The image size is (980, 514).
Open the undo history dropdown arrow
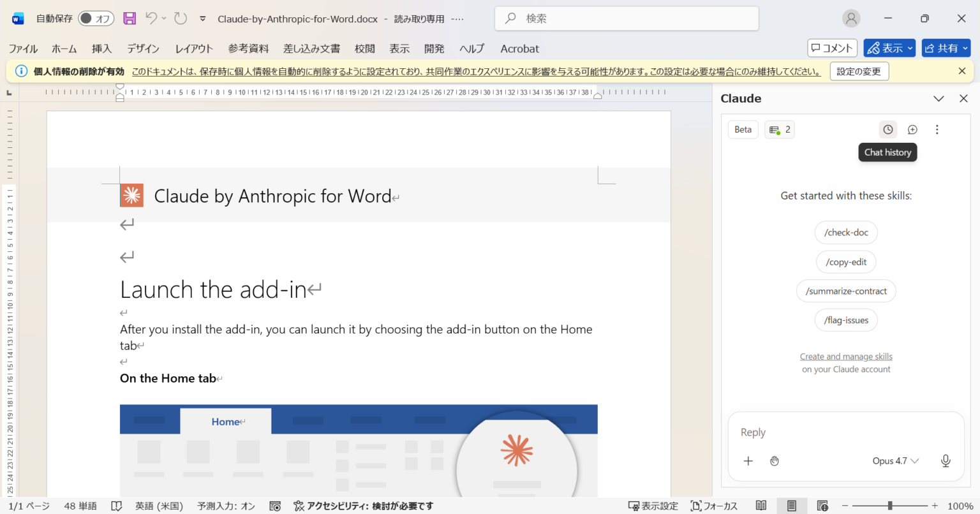164,18
